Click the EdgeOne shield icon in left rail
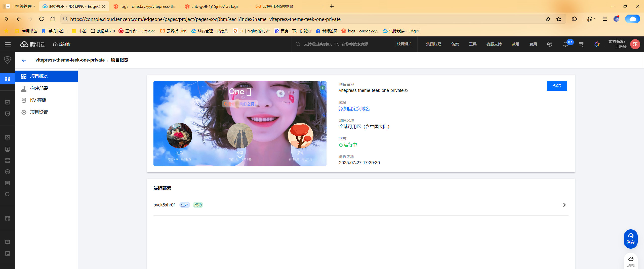The height and width of the screenshot is (269, 644). point(8,60)
